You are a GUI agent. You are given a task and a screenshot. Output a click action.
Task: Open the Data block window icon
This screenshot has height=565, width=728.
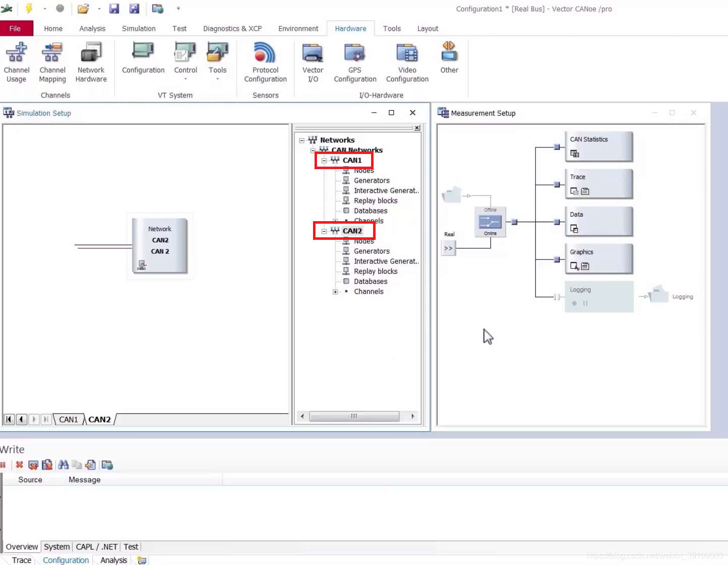(x=574, y=229)
